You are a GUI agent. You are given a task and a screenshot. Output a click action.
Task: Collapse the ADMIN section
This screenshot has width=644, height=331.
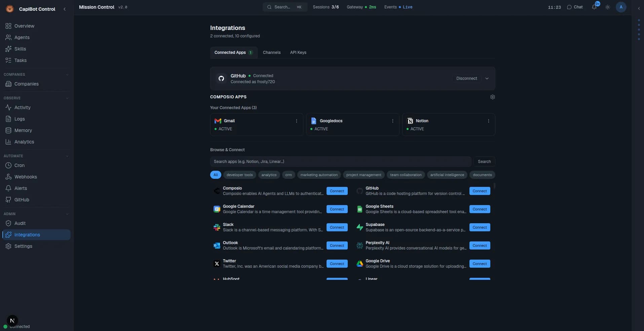coord(67,214)
